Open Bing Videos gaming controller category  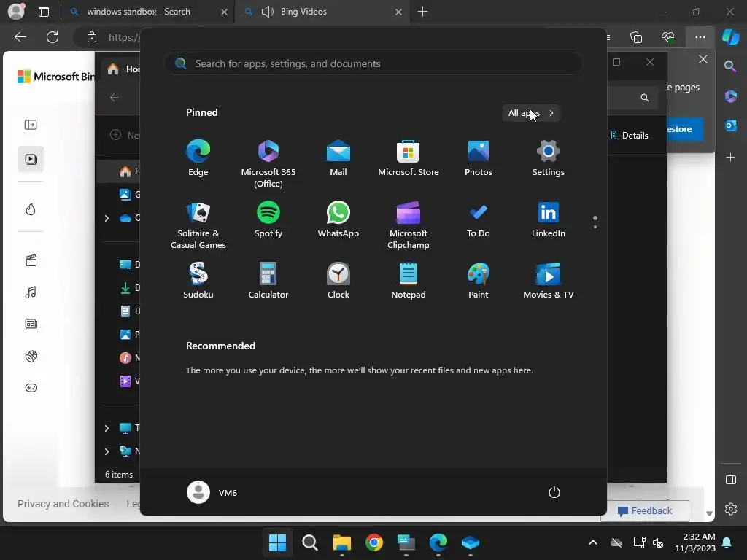[x=31, y=388]
